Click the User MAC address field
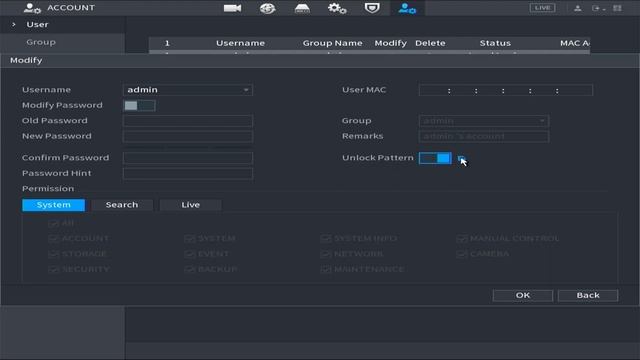Viewport: 640px width, 360px height. 506,90
